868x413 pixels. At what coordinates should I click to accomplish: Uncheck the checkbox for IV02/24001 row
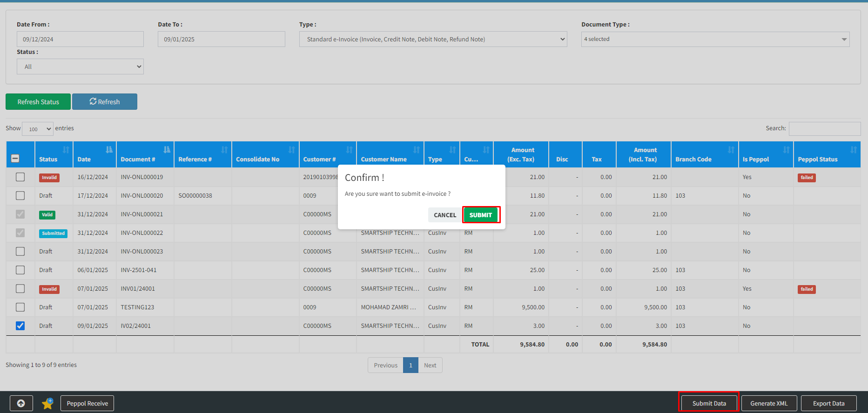pyautogui.click(x=20, y=326)
